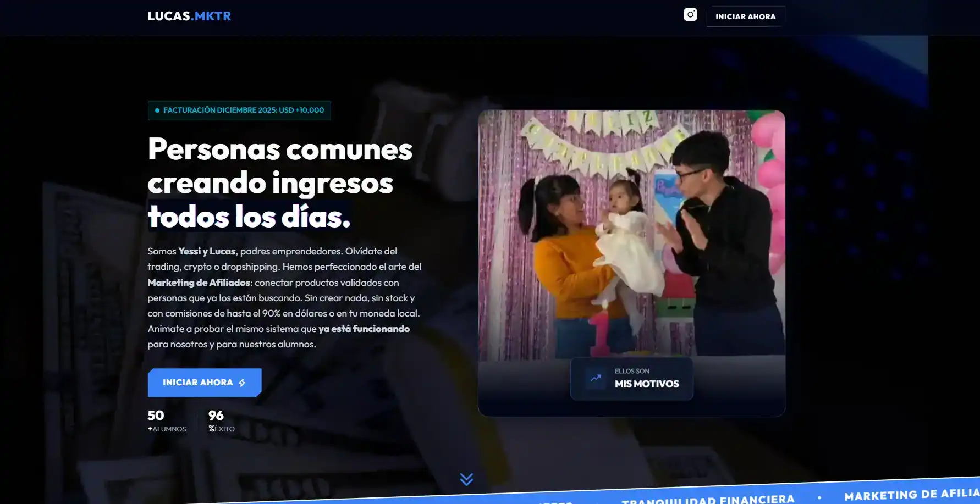
Task: Click the bold 'ya está funcionando' text
Action: pyautogui.click(x=364, y=329)
